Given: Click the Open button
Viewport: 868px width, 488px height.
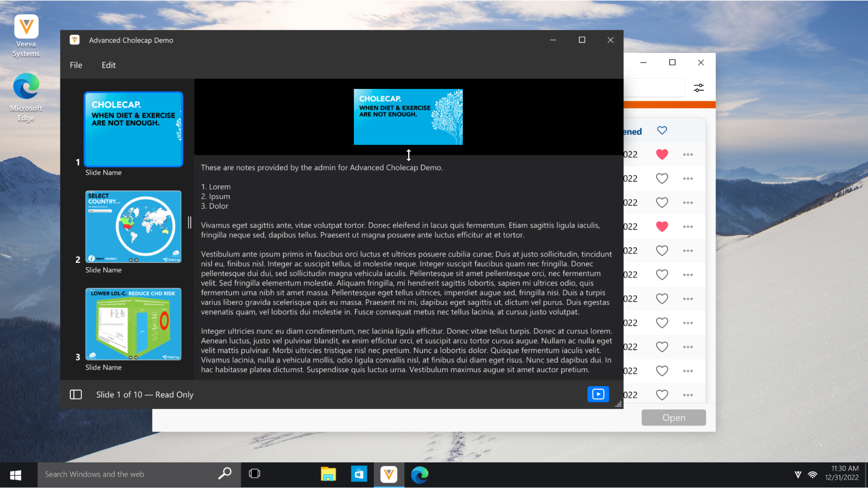Looking at the screenshot, I should 673,418.
